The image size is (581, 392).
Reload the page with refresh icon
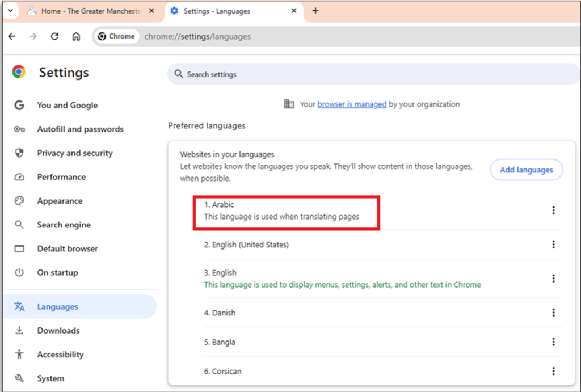[x=54, y=36]
